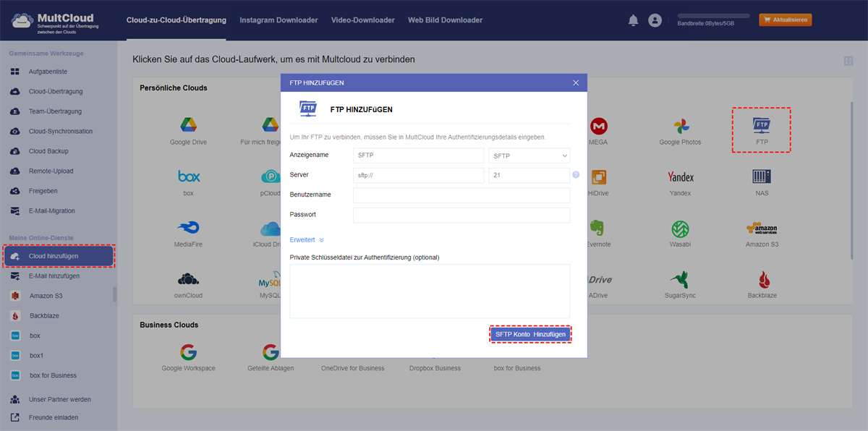868x431 pixels.
Task: Switch to Video-Downloader tab
Action: point(362,20)
